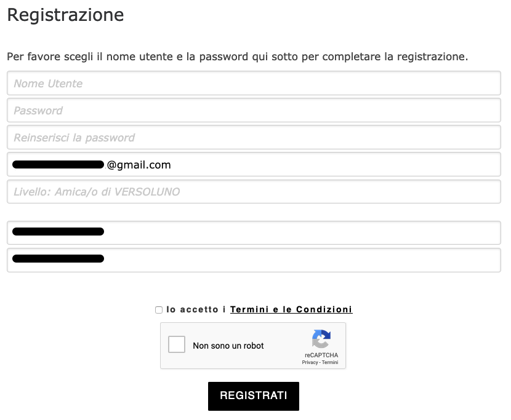Screen dimensions: 511x420
Task: Click the Livello Amica/o di VERSOLUNO field
Action: pos(254,192)
